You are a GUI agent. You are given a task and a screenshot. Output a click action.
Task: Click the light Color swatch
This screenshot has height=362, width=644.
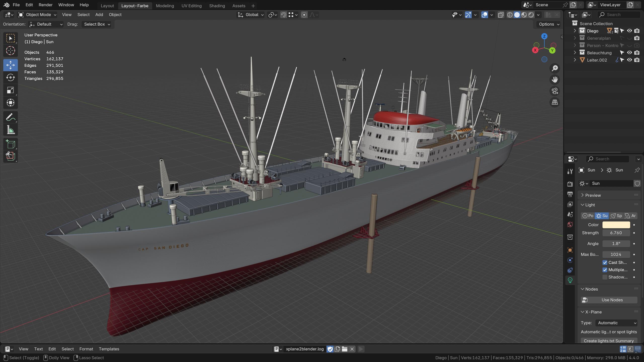coord(616,225)
